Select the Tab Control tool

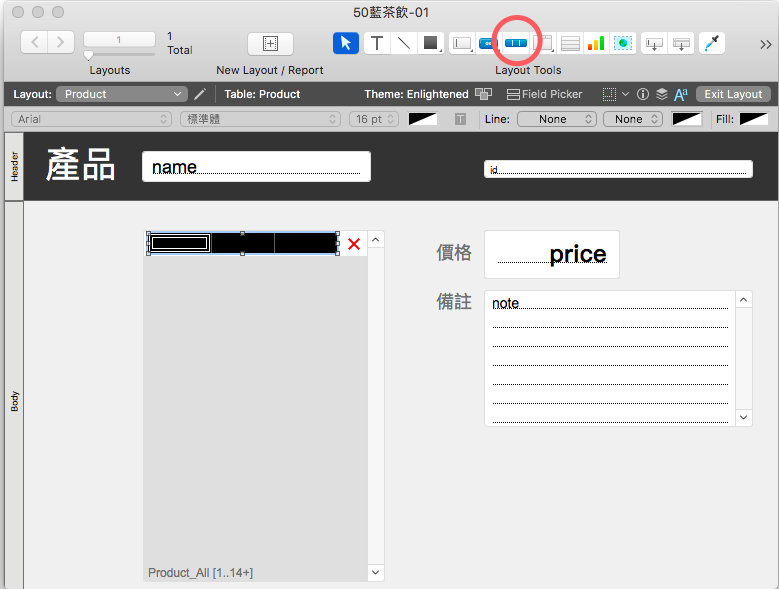(544, 43)
